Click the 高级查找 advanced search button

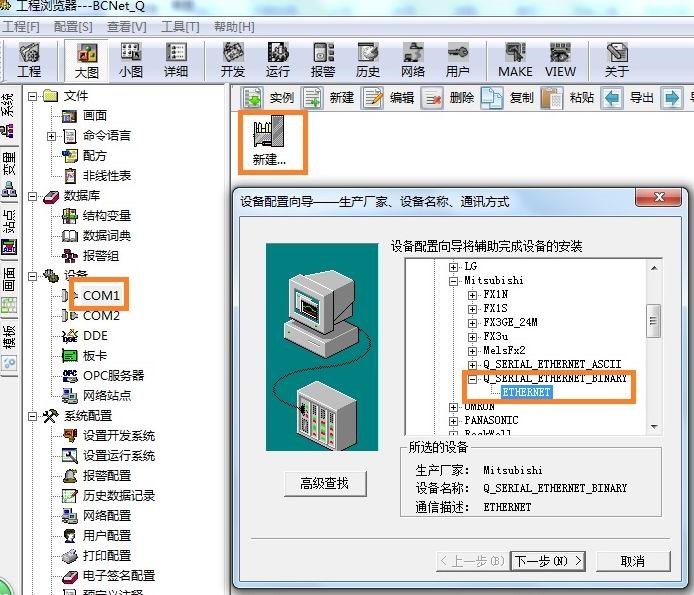pos(325,483)
